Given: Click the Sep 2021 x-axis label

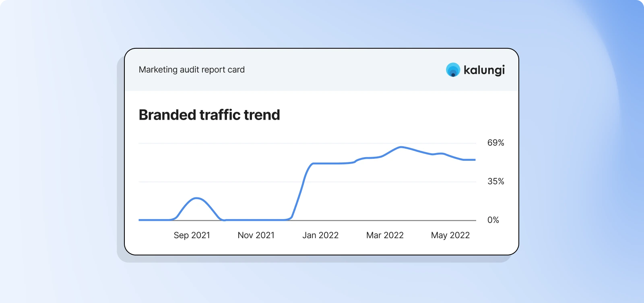Looking at the screenshot, I should point(192,235).
